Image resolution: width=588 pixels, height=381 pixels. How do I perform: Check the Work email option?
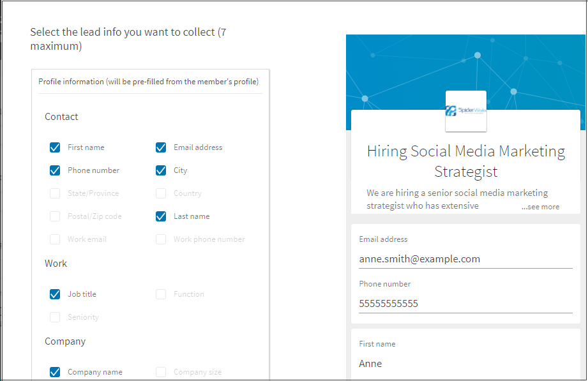(55, 239)
